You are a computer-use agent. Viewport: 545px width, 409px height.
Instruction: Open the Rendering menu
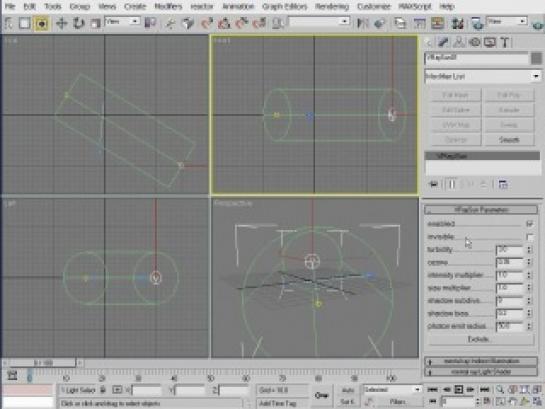pos(332,6)
